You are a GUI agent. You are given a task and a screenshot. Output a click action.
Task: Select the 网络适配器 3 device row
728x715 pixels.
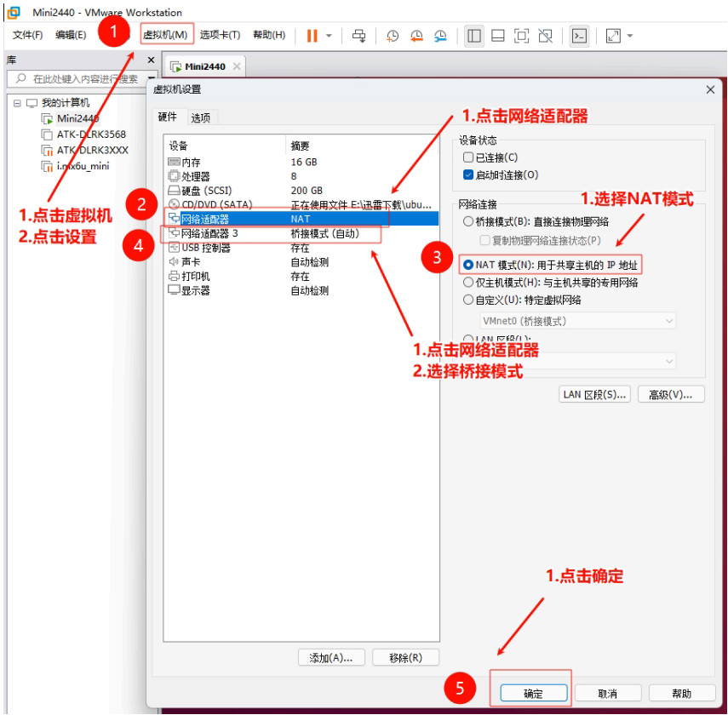(301, 233)
